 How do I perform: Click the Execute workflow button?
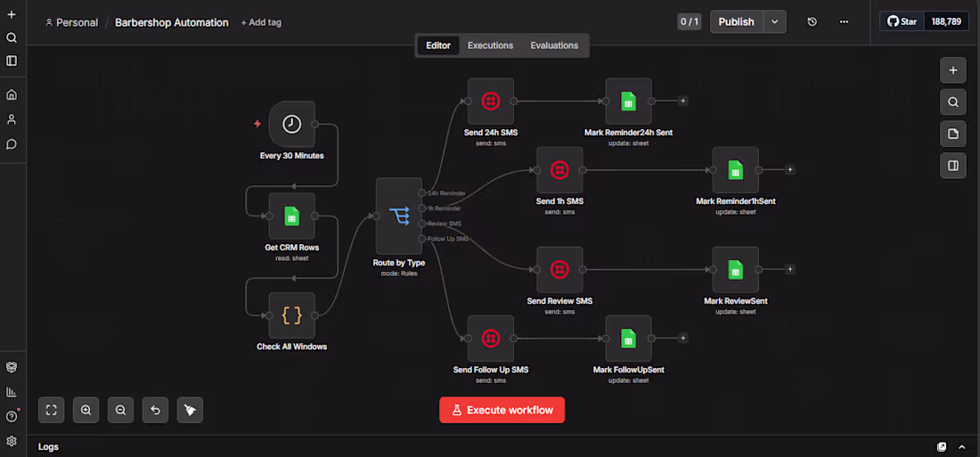[x=502, y=410]
